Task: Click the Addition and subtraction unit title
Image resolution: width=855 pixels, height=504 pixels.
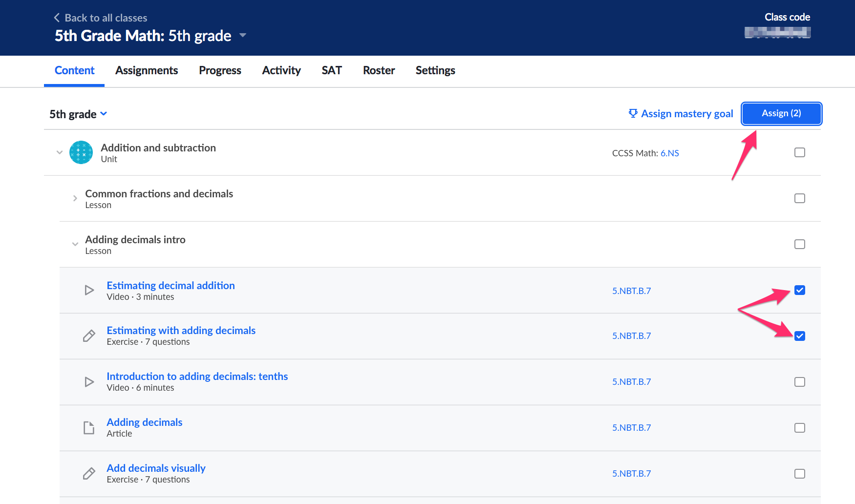Action: click(158, 148)
